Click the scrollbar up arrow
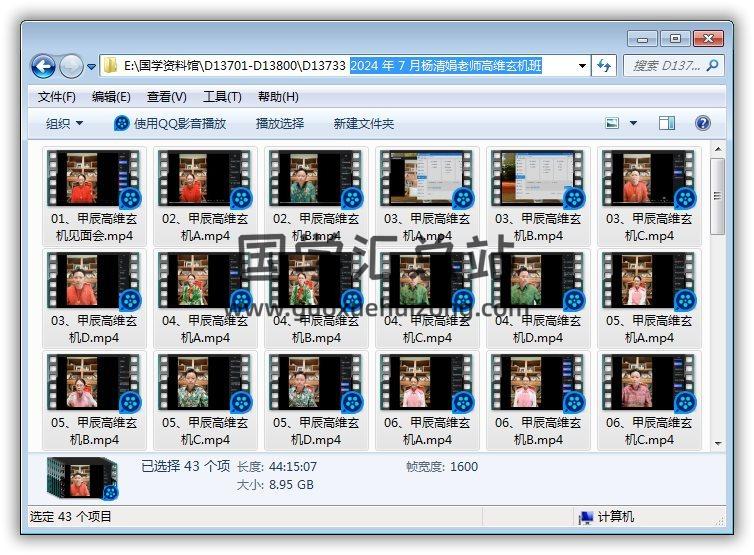The image size is (754, 555). tap(717, 149)
